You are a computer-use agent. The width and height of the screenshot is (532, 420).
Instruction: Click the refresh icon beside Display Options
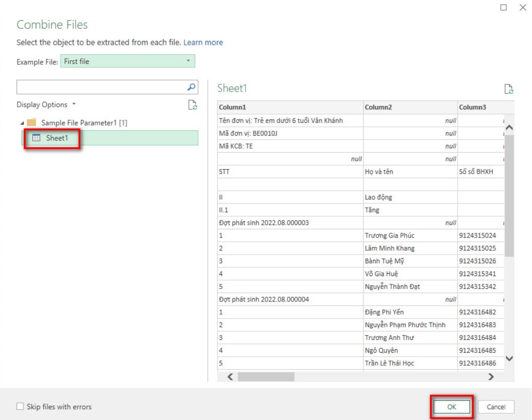(192, 105)
